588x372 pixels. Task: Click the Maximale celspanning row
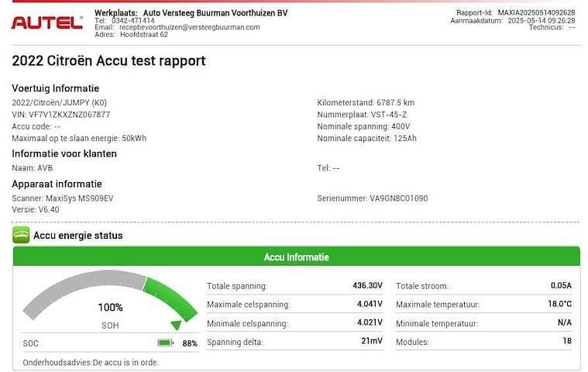[x=294, y=305]
